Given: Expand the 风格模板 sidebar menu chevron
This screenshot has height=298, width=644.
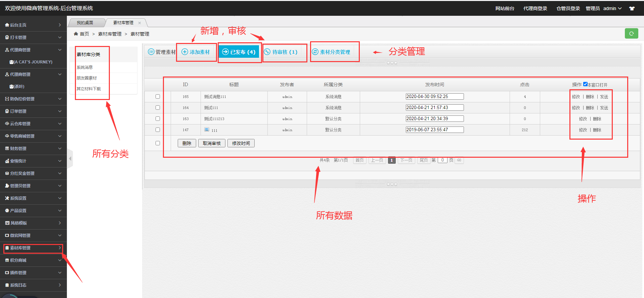Looking at the screenshot, I should [60, 223].
